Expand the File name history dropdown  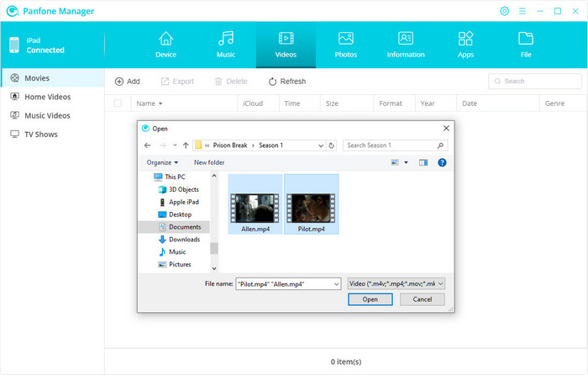pos(337,283)
